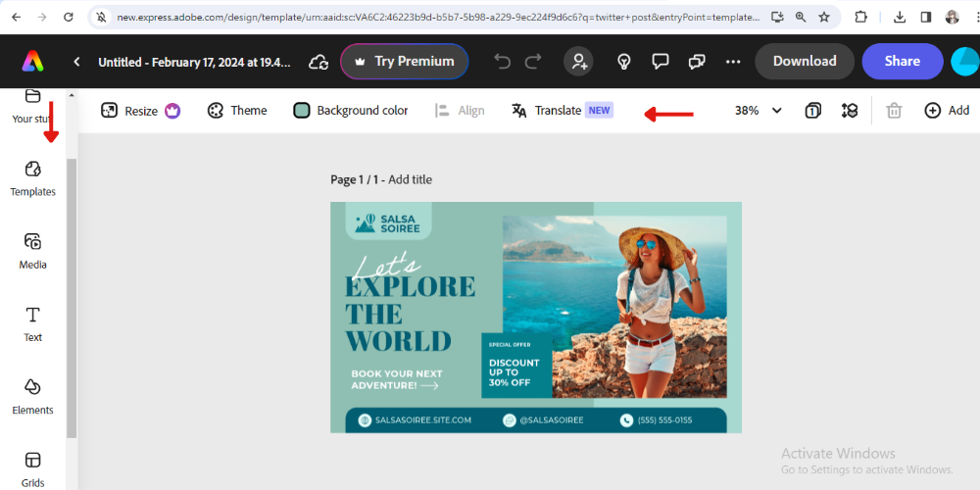The width and height of the screenshot is (980, 490).
Task: Open browser downloads icon
Action: pyautogui.click(x=900, y=17)
